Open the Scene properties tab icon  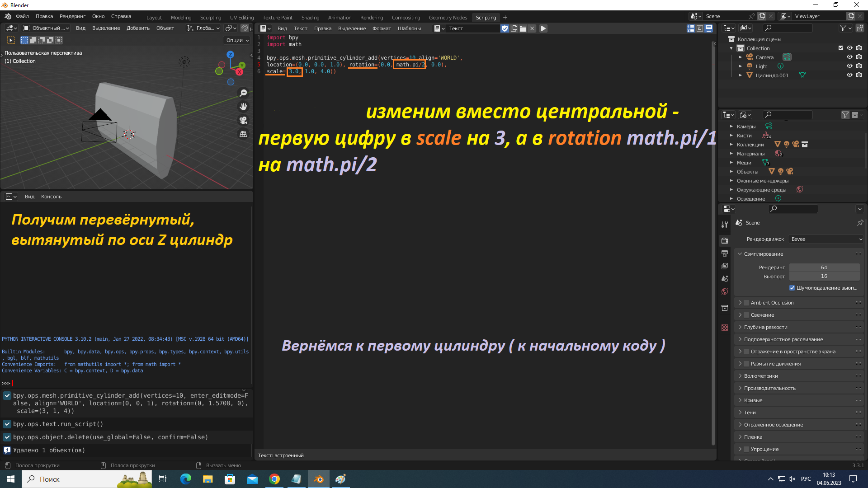tap(725, 279)
